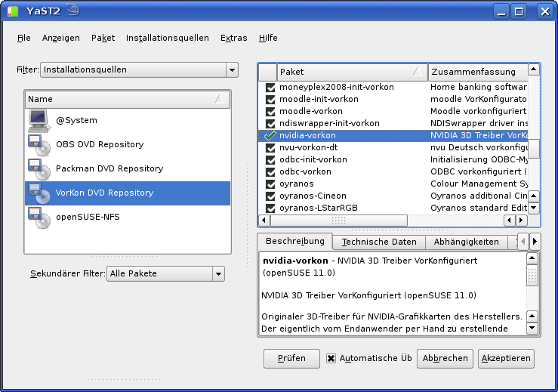Select the nvidia-vorkon package row

click(393, 135)
